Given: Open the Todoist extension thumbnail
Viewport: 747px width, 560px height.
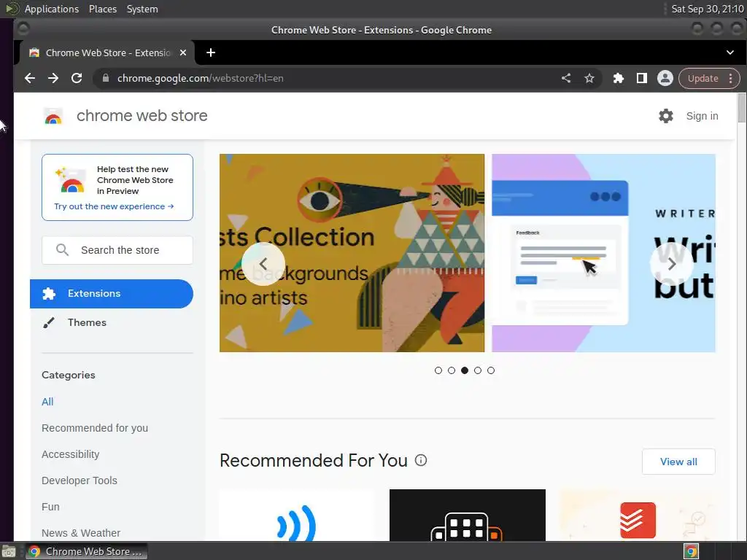Looking at the screenshot, I should click(638, 516).
